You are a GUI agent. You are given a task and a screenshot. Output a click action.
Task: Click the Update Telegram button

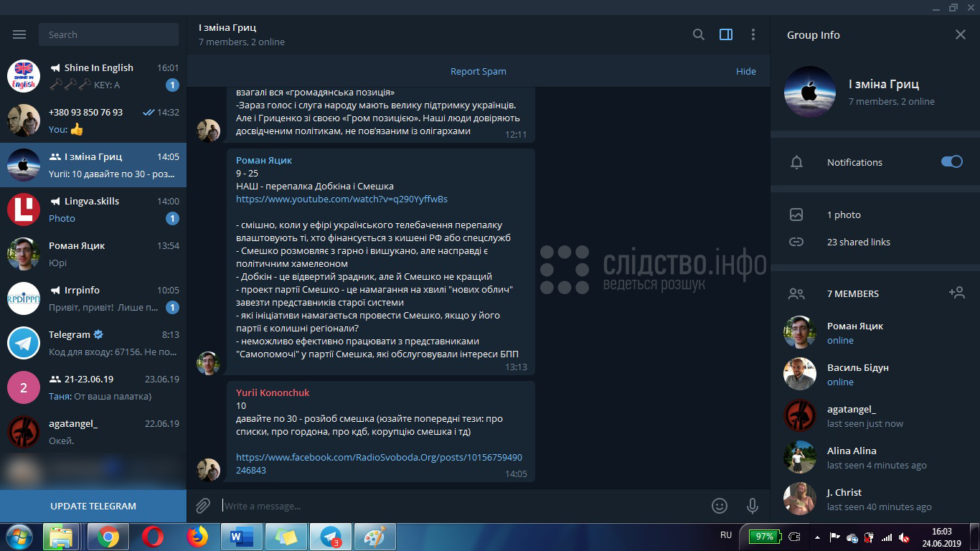[x=93, y=506]
